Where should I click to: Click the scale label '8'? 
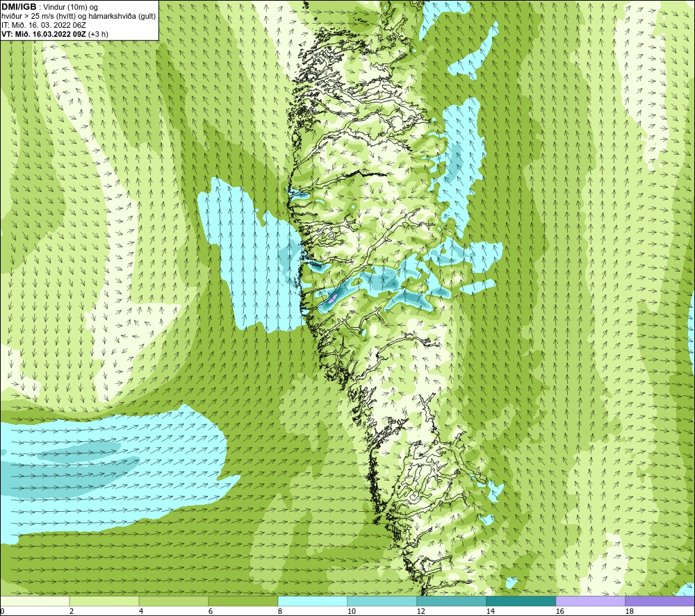(x=279, y=611)
